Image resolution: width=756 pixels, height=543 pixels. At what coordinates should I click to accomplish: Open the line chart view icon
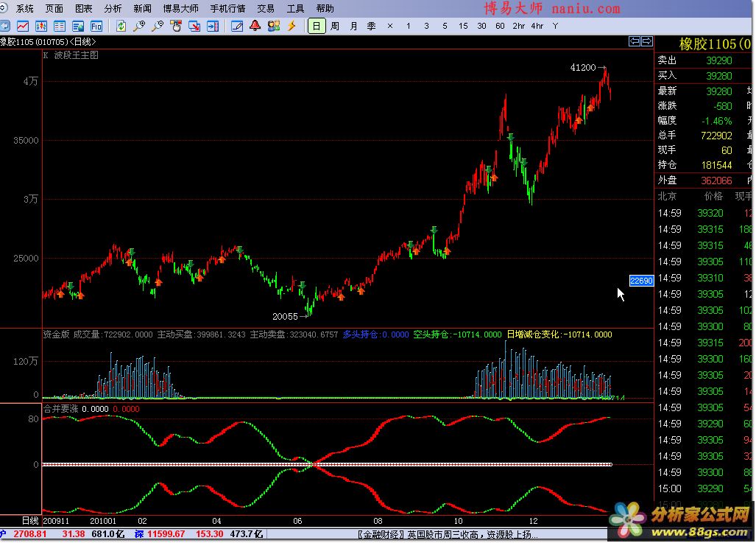(23, 26)
